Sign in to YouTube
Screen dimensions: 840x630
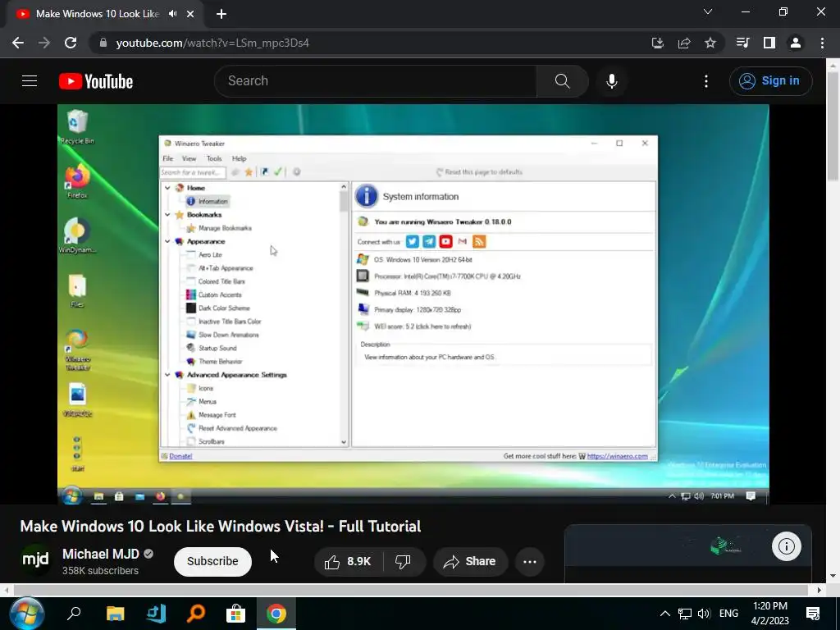(x=770, y=81)
